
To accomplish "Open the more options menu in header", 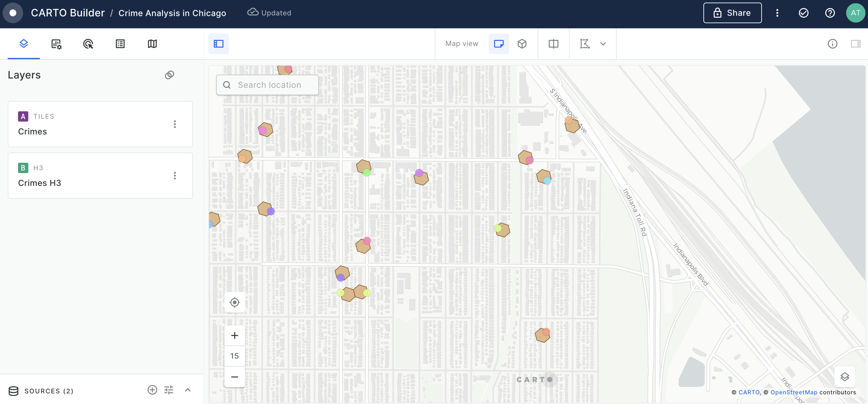I will 777,13.
